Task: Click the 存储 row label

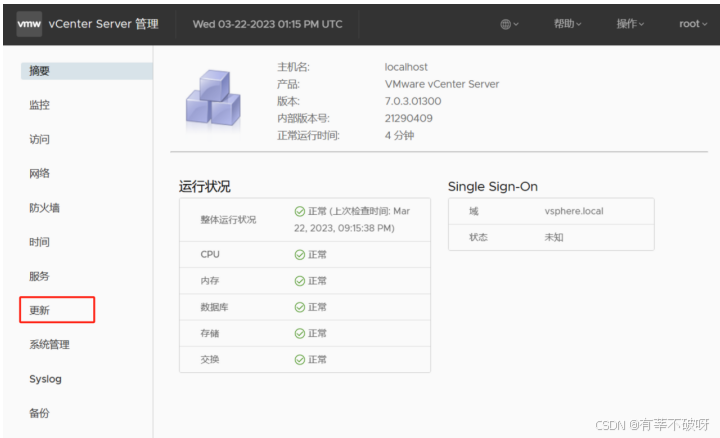Action: click(x=210, y=333)
